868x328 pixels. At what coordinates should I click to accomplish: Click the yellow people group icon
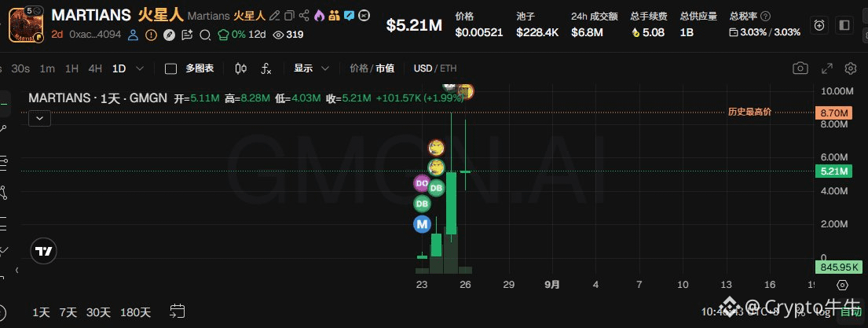coord(334,16)
